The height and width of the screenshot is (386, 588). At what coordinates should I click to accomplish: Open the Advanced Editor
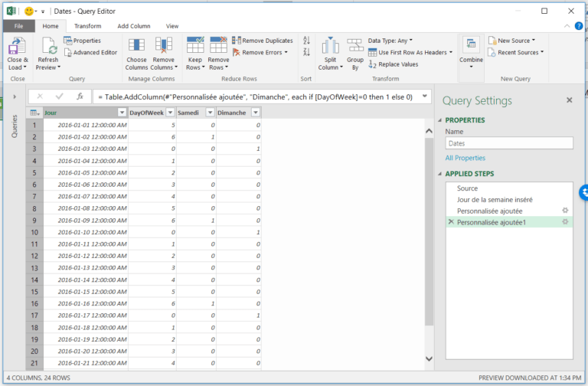click(90, 53)
